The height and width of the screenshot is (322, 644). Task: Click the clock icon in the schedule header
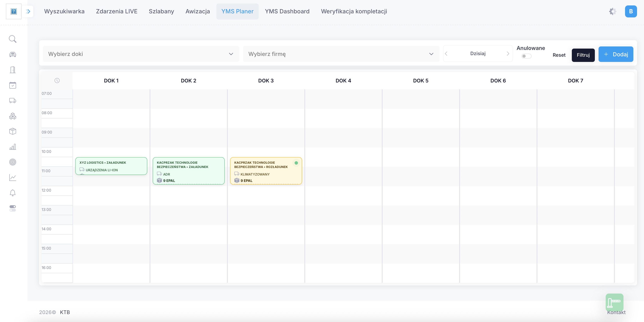57,80
